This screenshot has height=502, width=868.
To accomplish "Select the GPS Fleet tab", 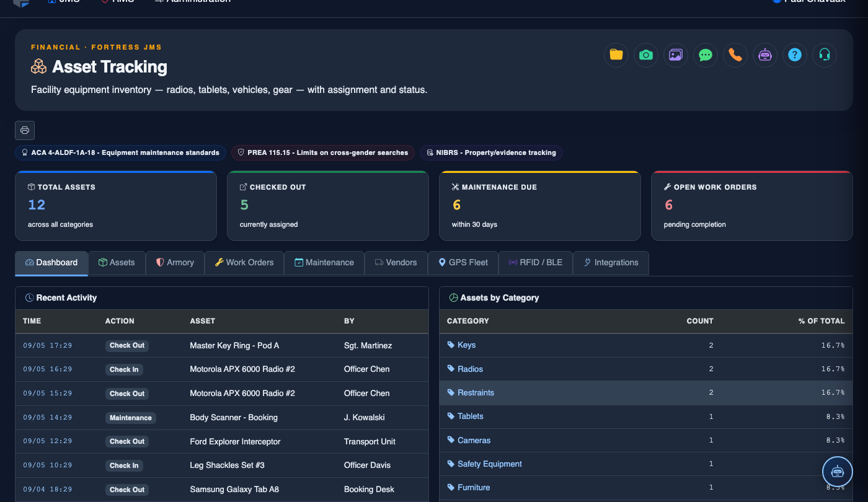I will [463, 263].
